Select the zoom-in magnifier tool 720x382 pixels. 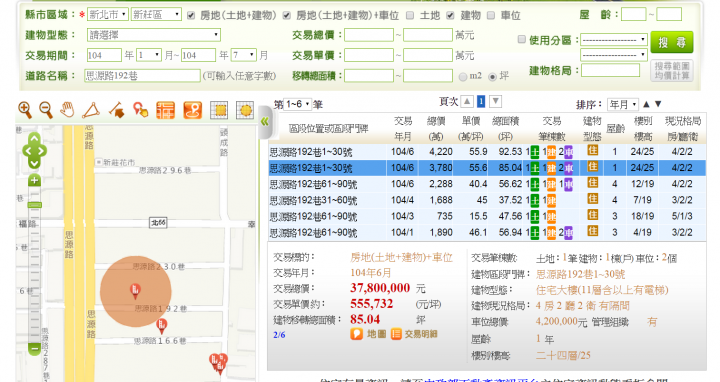[24, 110]
